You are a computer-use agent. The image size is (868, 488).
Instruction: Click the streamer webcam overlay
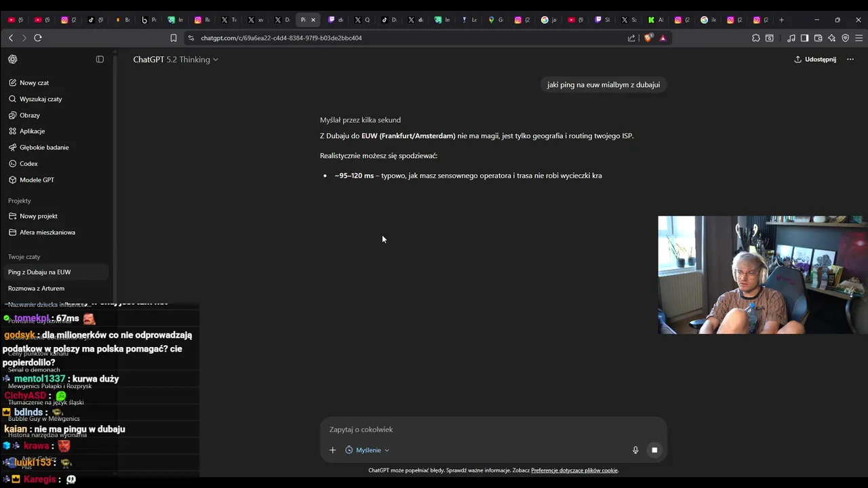pos(763,275)
